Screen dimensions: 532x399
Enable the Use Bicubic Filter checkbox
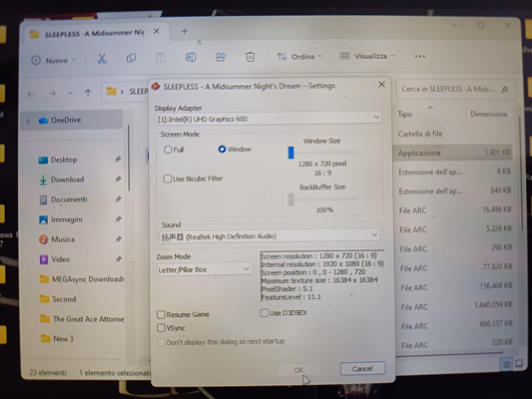[x=167, y=179]
